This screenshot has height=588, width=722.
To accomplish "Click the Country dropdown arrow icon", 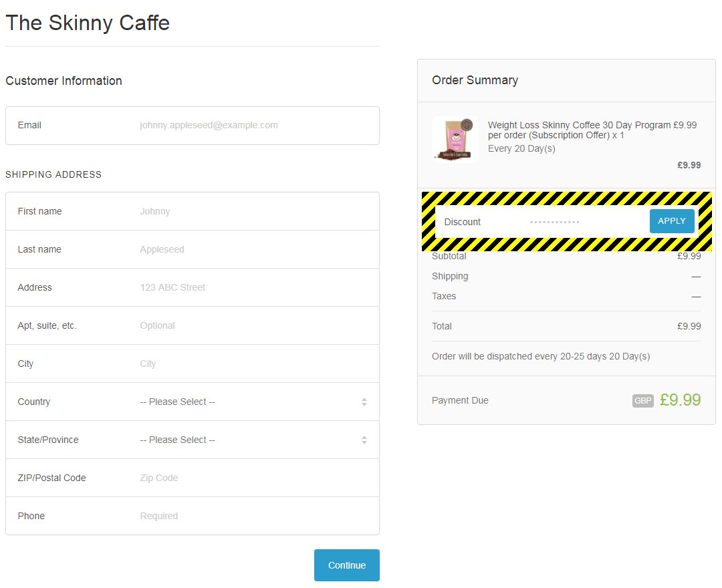I will (364, 402).
